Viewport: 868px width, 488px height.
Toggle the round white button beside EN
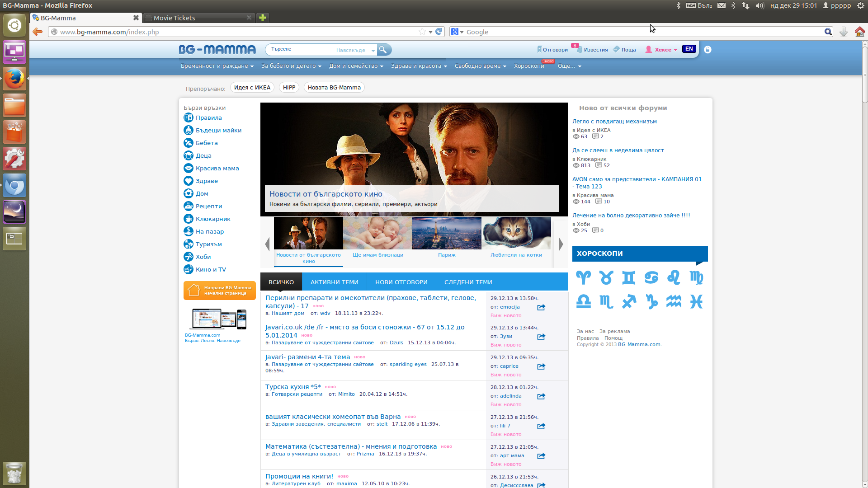708,50
